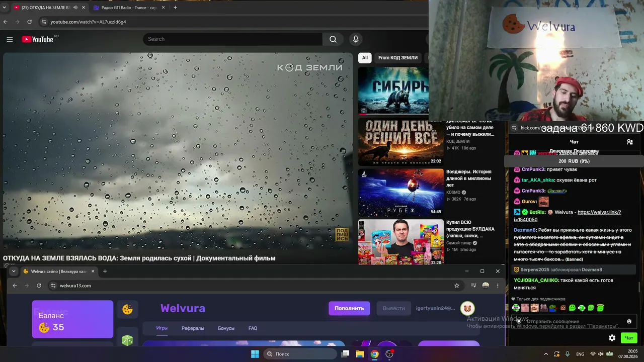644x362 pixels.
Task: Close the Welvura casino tab
Action: click(93, 271)
